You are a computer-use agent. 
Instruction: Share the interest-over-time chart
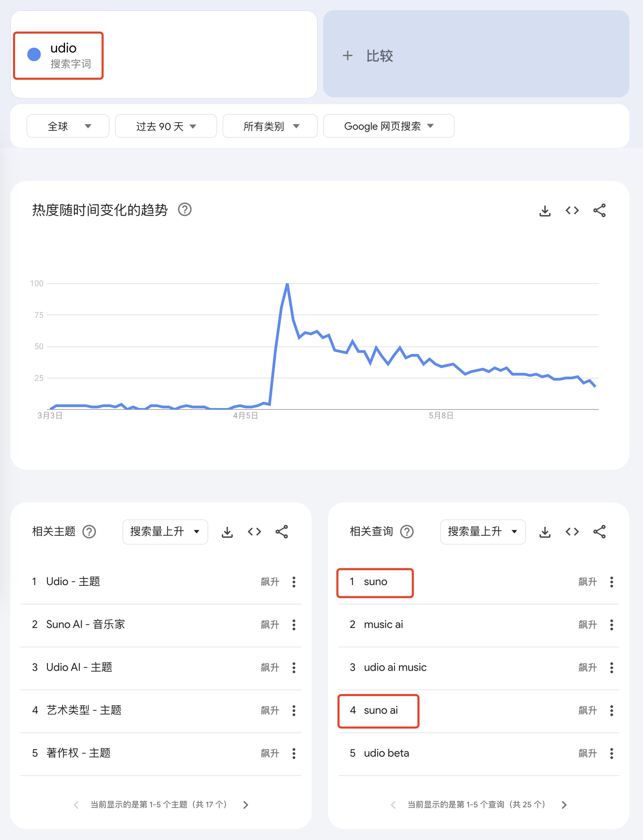click(x=599, y=211)
